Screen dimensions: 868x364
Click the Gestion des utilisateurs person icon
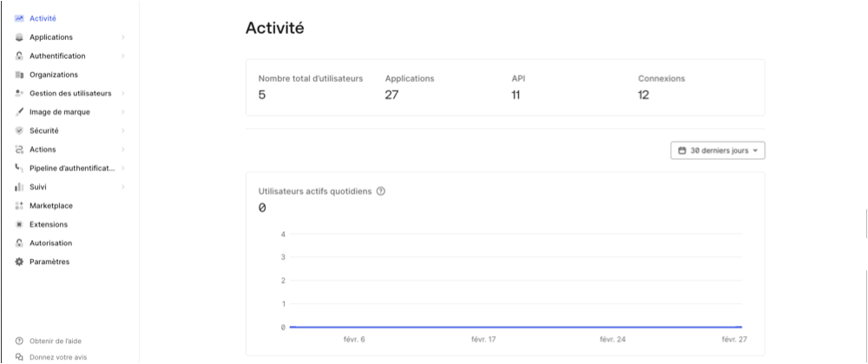pos(19,93)
